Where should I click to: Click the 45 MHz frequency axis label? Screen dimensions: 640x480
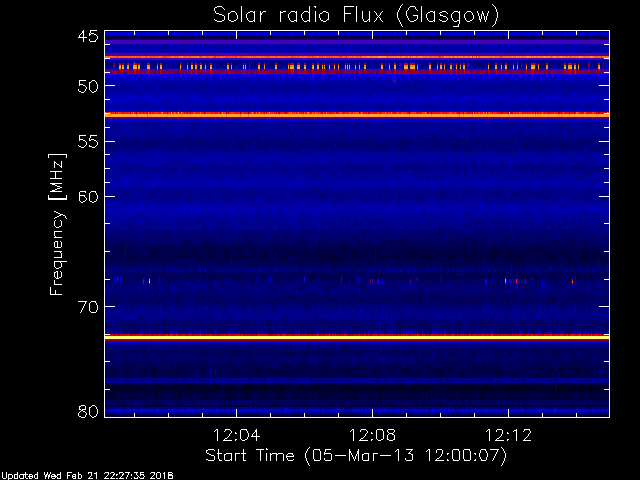[88, 36]
